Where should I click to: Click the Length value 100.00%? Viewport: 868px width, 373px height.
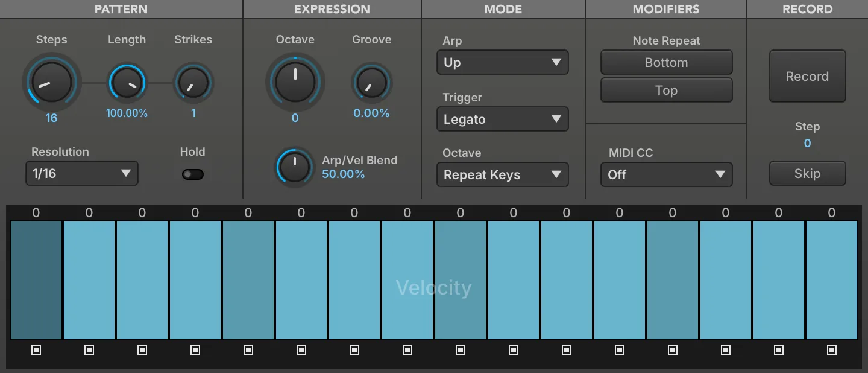(x=127, y=113)
